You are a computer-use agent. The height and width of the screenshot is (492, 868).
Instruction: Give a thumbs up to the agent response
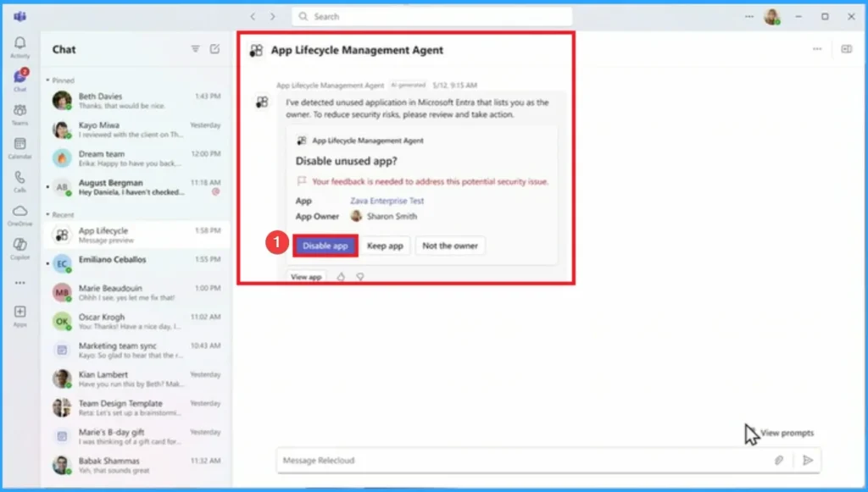(x=341, y=276)
